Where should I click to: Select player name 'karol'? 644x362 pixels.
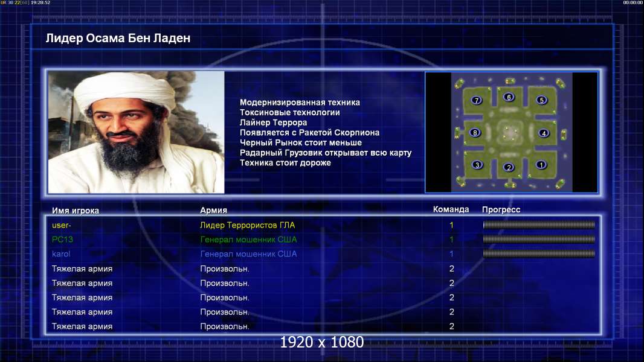[x=61, y=254]
